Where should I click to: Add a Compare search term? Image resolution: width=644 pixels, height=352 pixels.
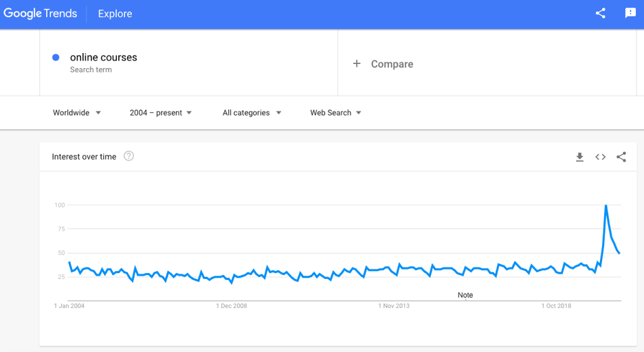(x=392, y=64)
